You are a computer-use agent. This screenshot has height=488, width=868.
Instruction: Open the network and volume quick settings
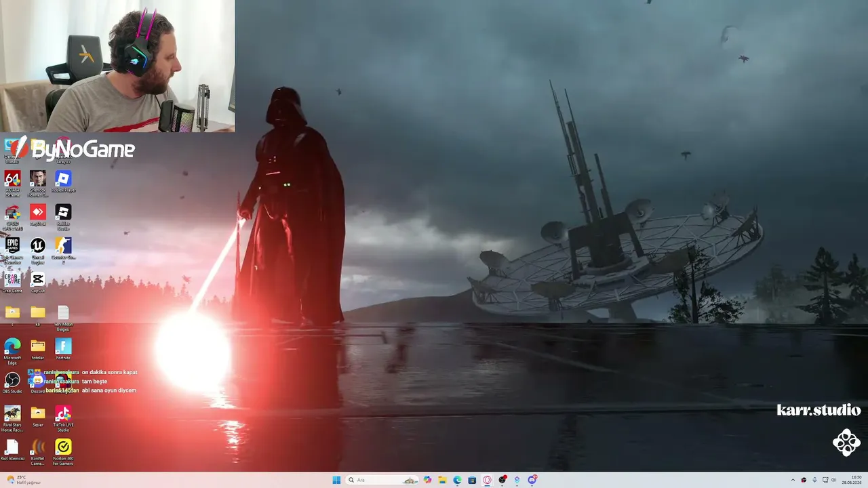[x=829, y=480]
